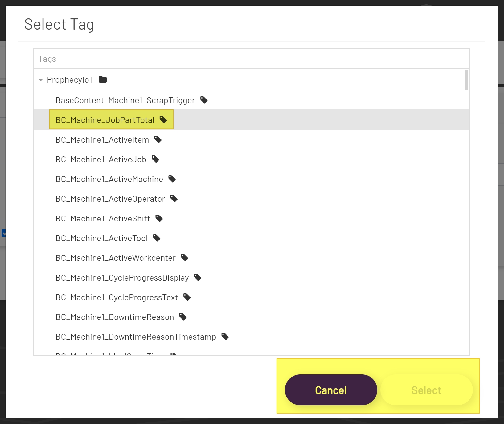The height and width of the screenshot is (424, 504).
Task: Click the Cancel button
Action: pos(330,390)
